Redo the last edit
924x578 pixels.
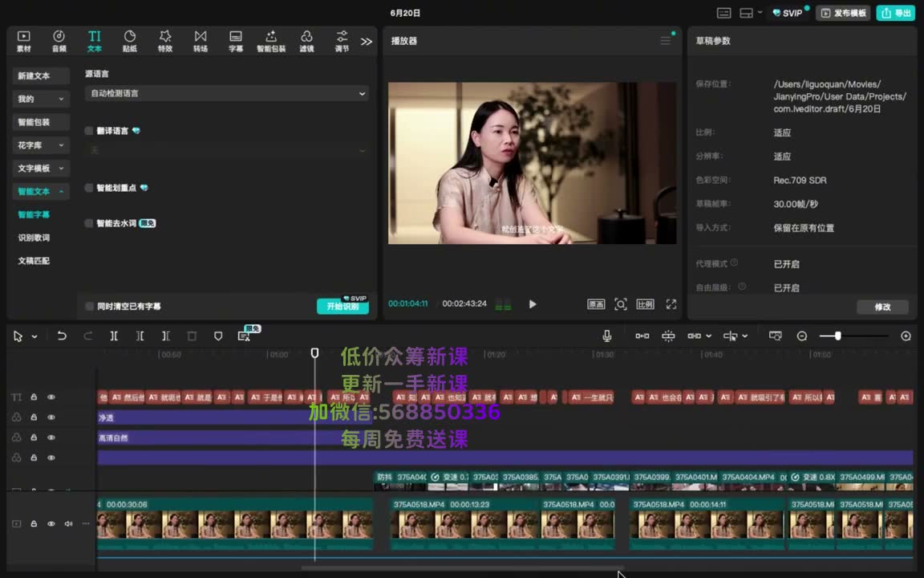click(87, 336)
